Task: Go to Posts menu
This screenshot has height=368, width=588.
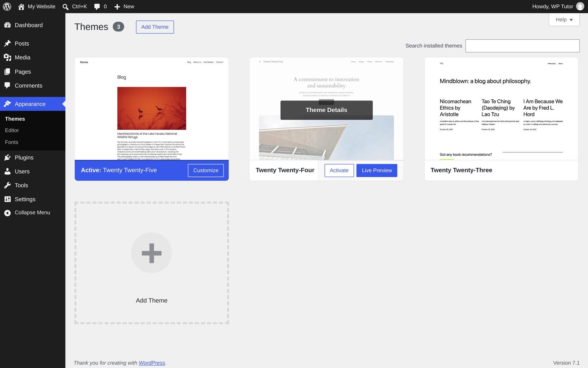Action: tap(22, 43)
